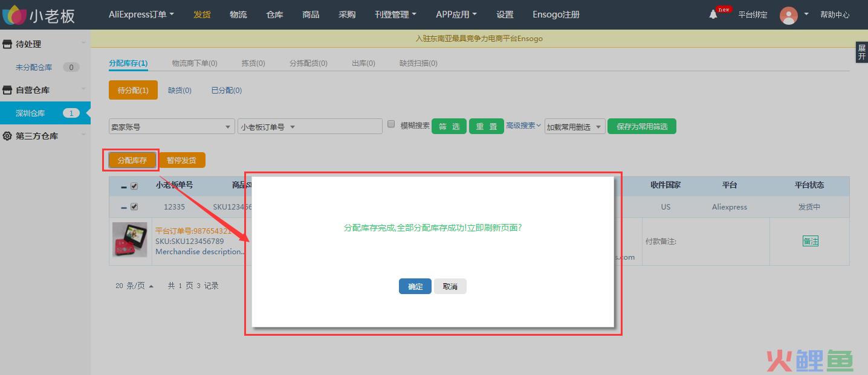Viewport: 868px width, 375px height.
Task: Open the 发货 menu
Action: (202, 14)
